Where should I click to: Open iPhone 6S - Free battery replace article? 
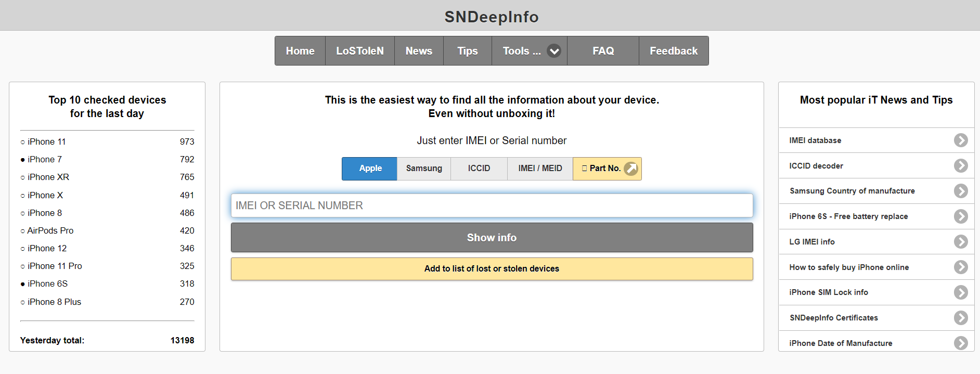pos(876,216)
